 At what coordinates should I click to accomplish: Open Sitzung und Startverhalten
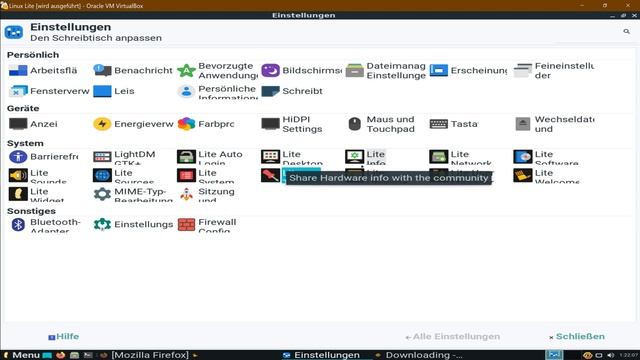click(x=206, y=194)
